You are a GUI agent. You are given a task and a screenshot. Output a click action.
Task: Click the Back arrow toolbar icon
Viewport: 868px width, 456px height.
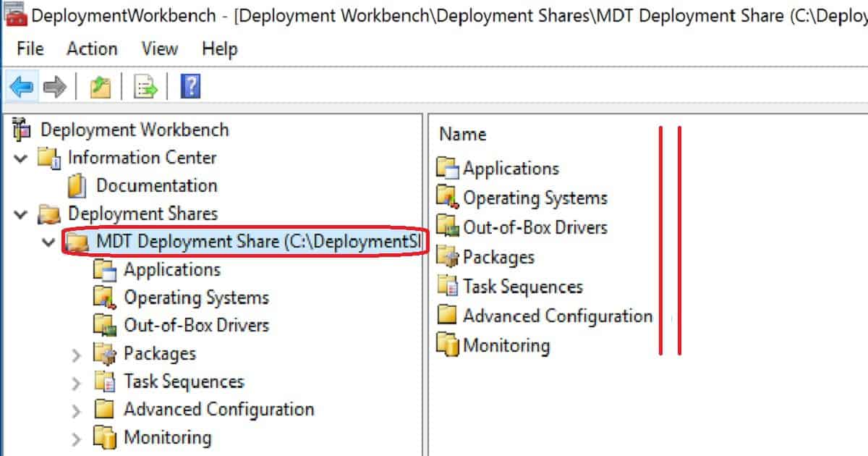21,88
